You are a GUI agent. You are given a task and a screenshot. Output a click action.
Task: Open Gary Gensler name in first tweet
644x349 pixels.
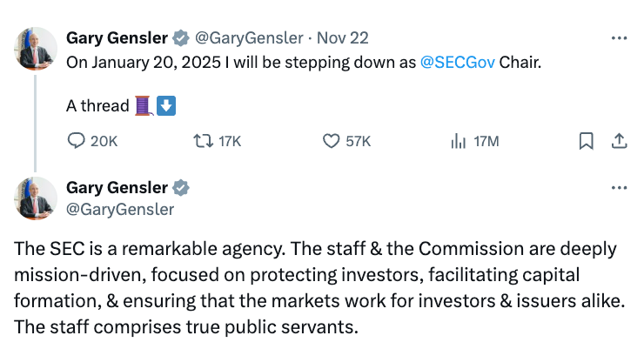coord(117,38)
